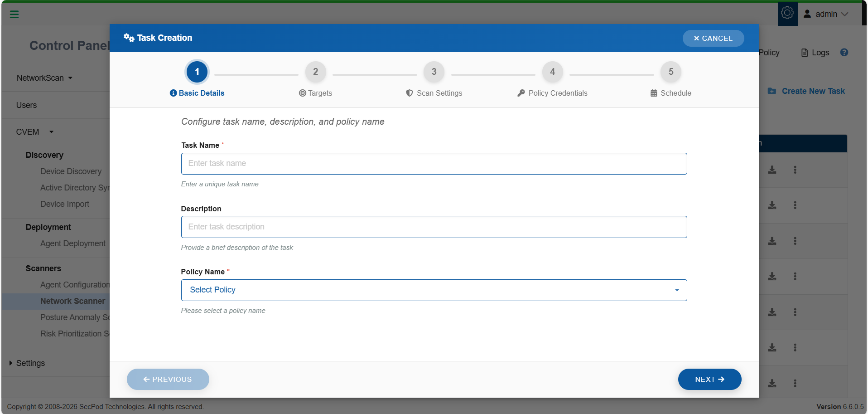Screen dimensions: 868x414
Task: Select step 3 Scan Settings
Action: [434, 72]
